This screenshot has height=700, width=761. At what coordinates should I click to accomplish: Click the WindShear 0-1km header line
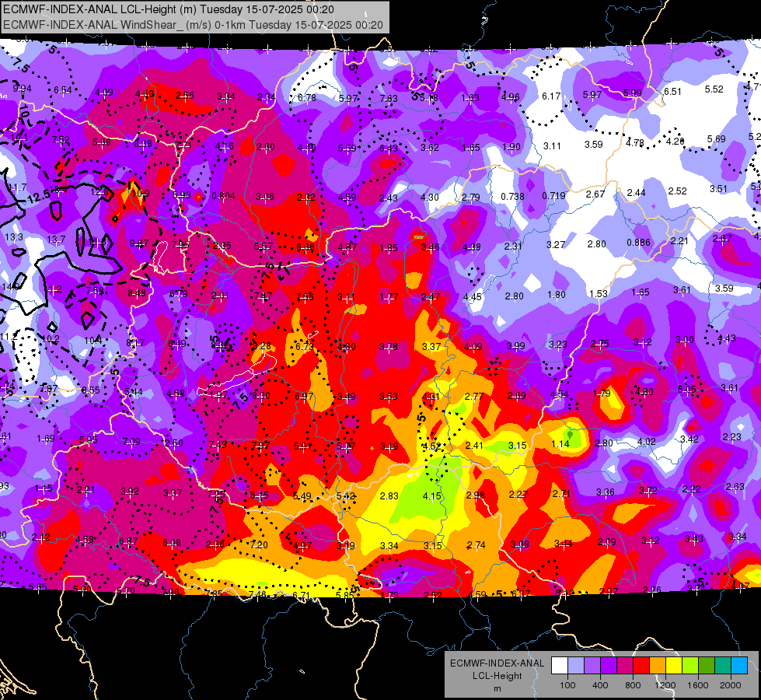pos(193,25)
